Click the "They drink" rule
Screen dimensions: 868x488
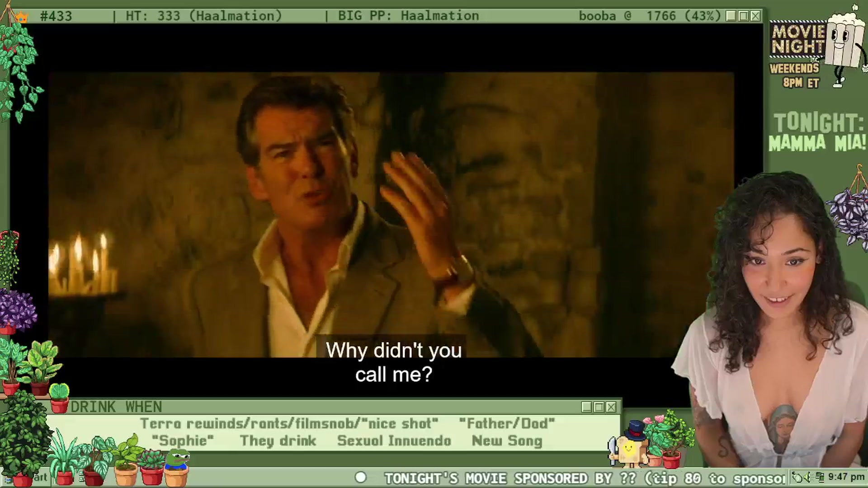(278, 441)
